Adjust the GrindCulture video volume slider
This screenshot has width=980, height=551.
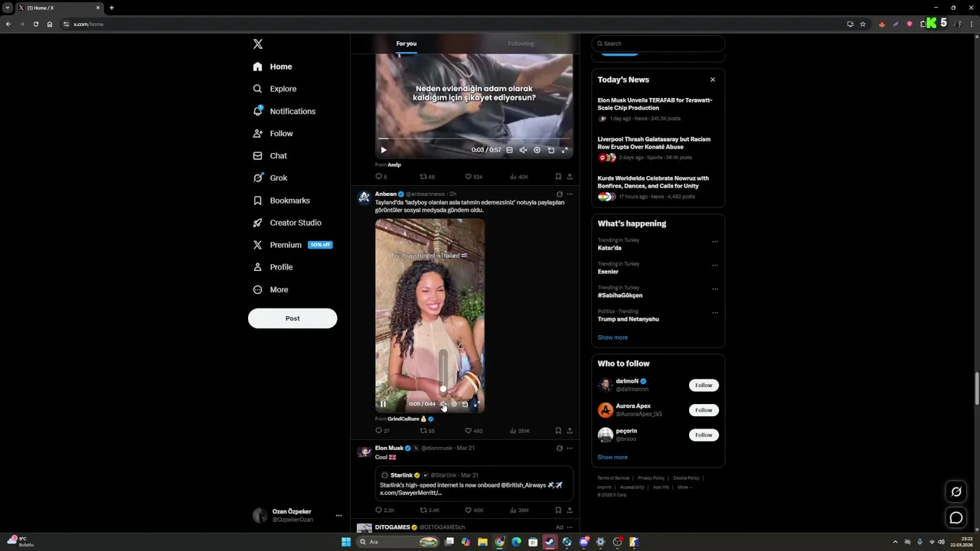pyautogui.click(x=443, y=371)
